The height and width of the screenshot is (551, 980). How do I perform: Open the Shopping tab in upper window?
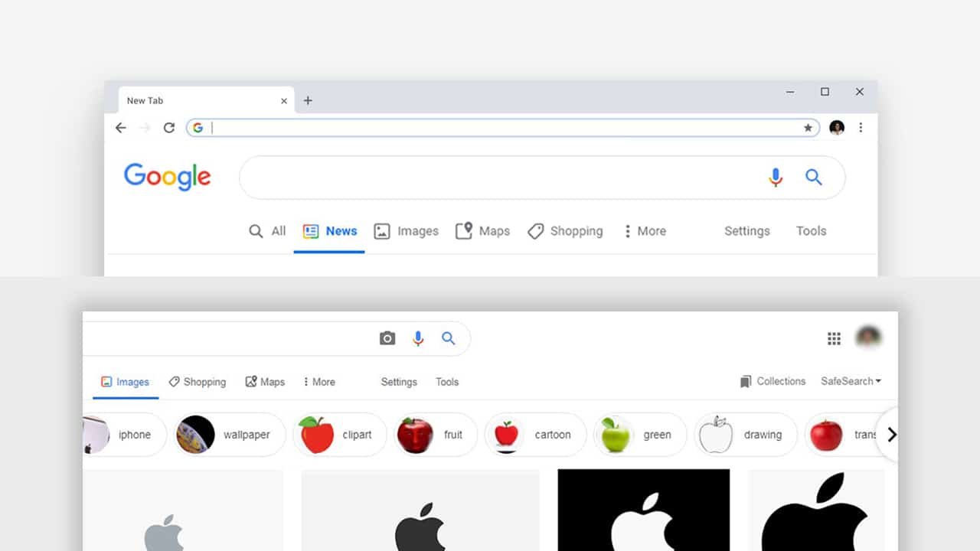click(565, 231)
